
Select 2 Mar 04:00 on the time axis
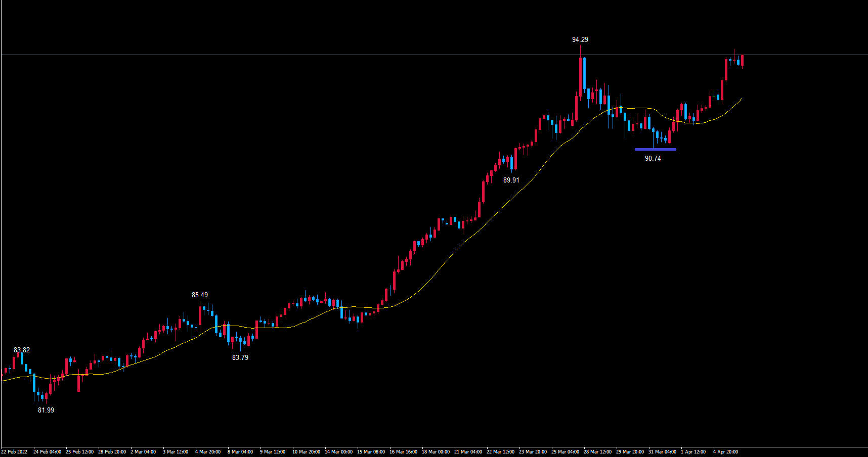[143, 452]
